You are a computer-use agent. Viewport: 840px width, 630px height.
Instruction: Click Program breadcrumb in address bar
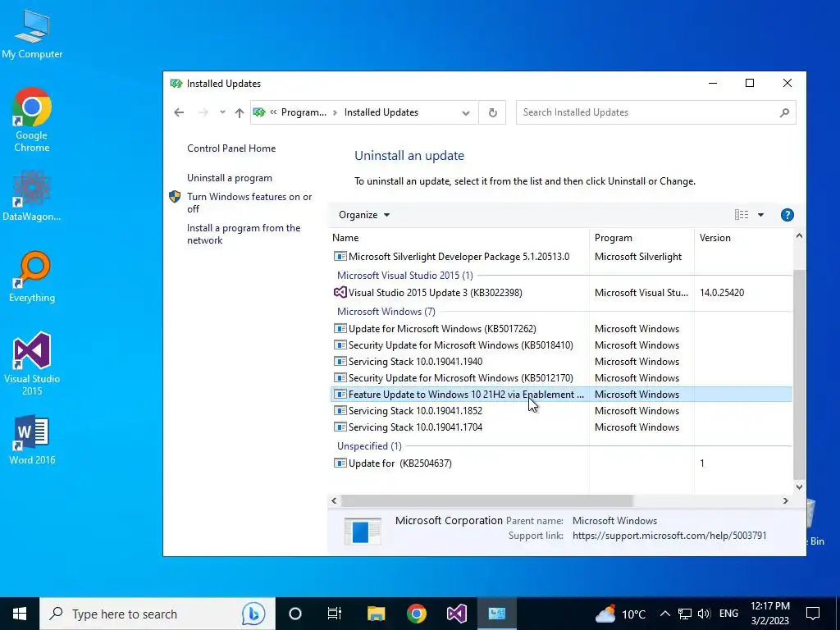click(304, 112)
